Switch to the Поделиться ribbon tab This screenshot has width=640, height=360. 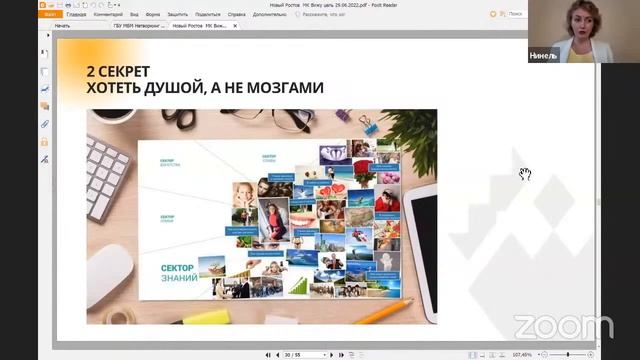tap(208, 14)
